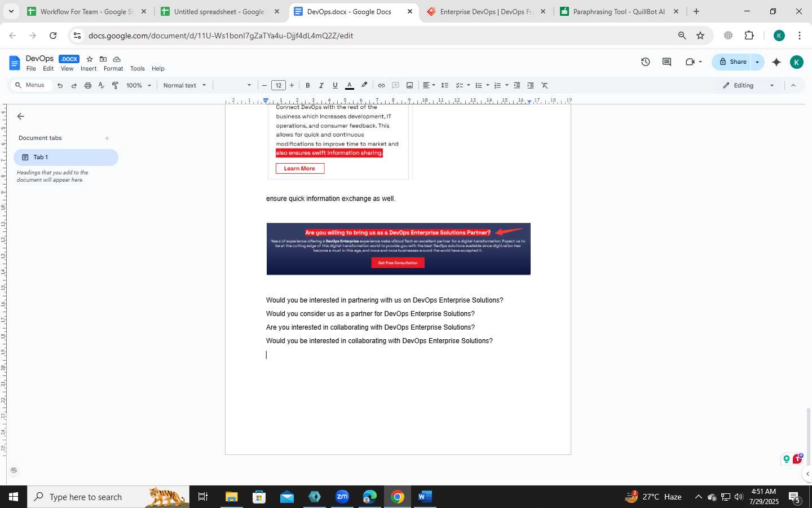Star the DevOps document
The height and width of the screenshot is (508, 812).
[90, 59]
